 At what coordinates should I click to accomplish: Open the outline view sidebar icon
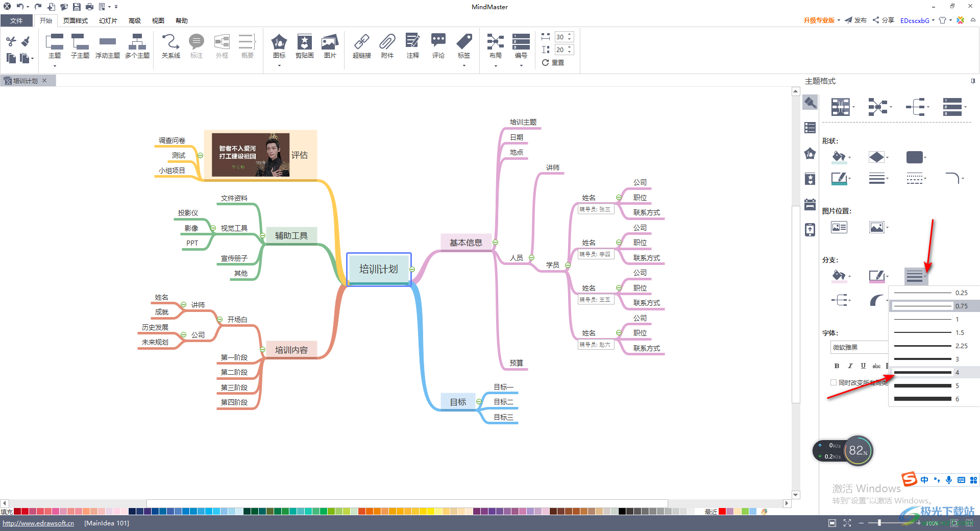(x=810, y=128)
